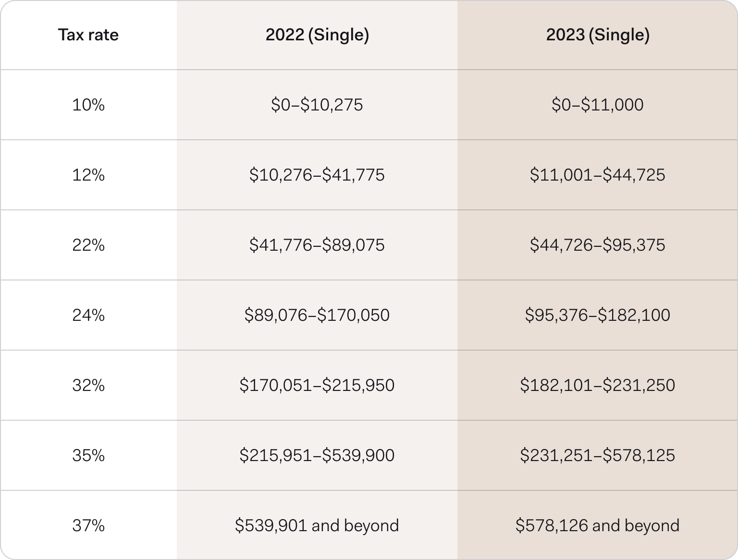Select the $44,726–$95,375 cell
This screenshot has width=738, height=560.
(x=598, y=245)
